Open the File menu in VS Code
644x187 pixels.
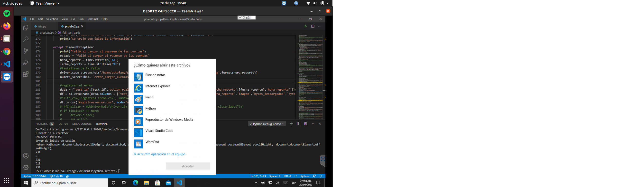(32, 19)
